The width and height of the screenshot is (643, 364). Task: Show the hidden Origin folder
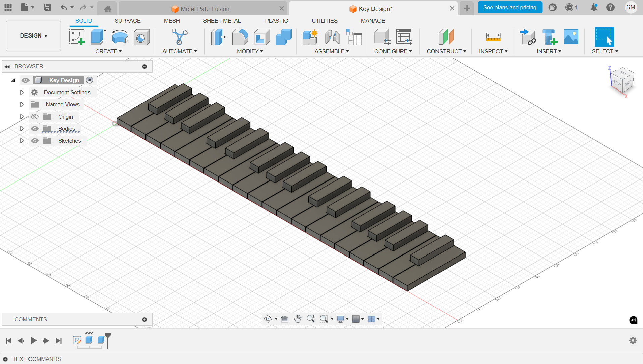click(x=35, y=117)
